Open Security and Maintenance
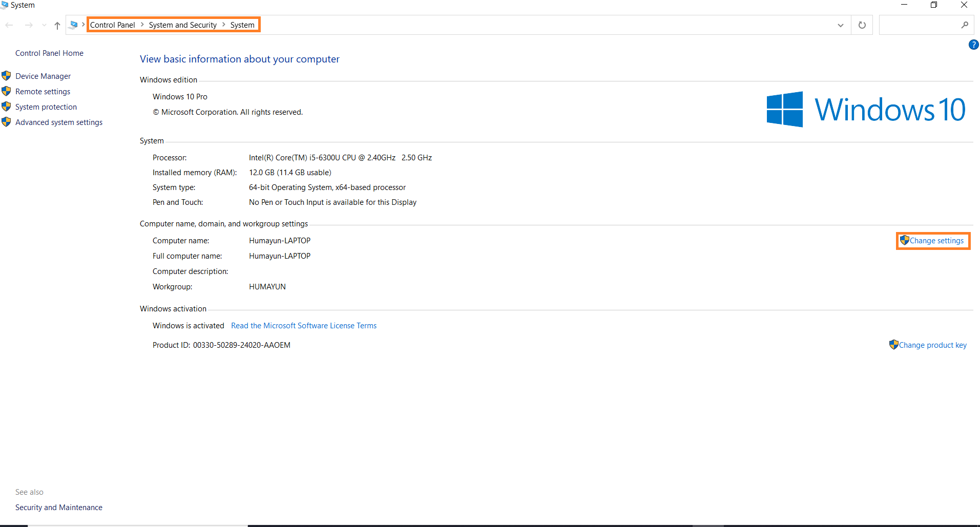Viewport: 980px width, 527px height. [59, 508]
